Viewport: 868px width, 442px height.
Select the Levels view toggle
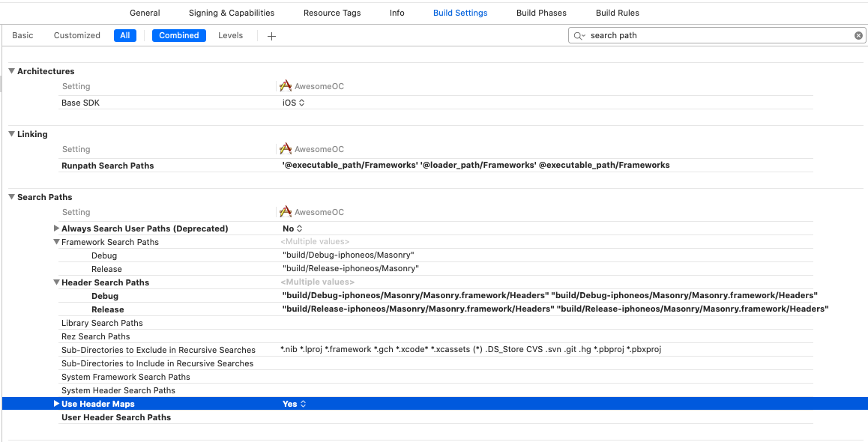coord(230,35)
